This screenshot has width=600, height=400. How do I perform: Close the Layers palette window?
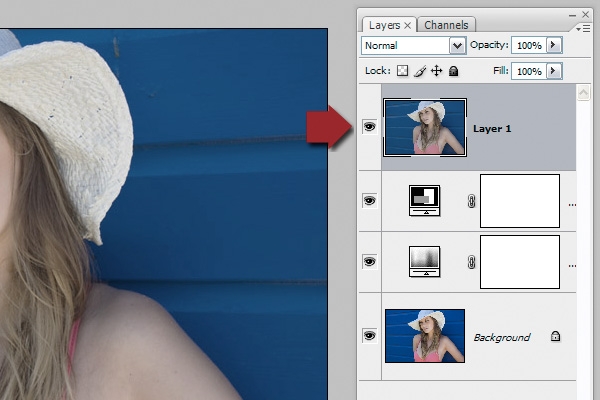point(585,15)
